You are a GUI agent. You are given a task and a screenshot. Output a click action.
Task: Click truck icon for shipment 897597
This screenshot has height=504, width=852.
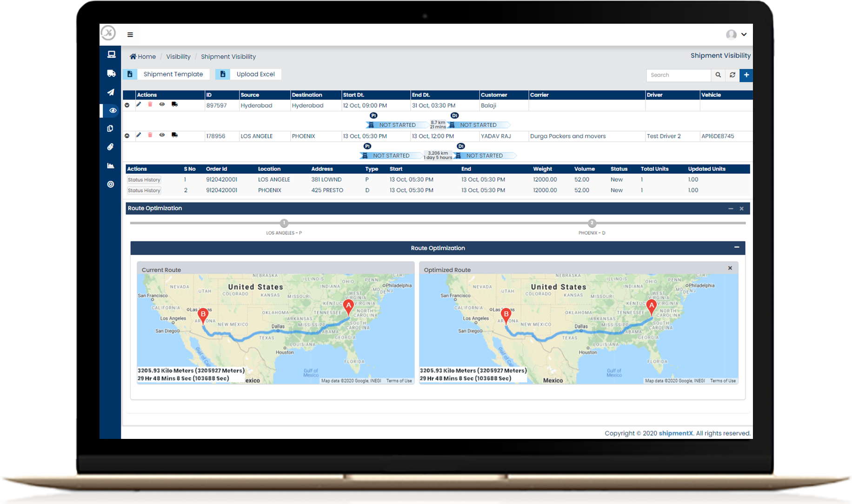click(x=174, y=105)
